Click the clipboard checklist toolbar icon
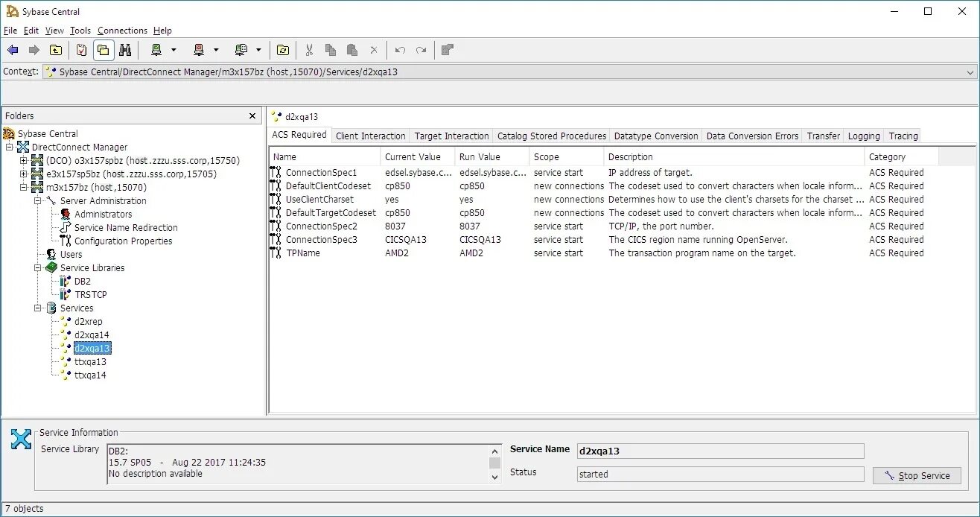The width and height of the screenshot is (980, 517). click(82, 50)
